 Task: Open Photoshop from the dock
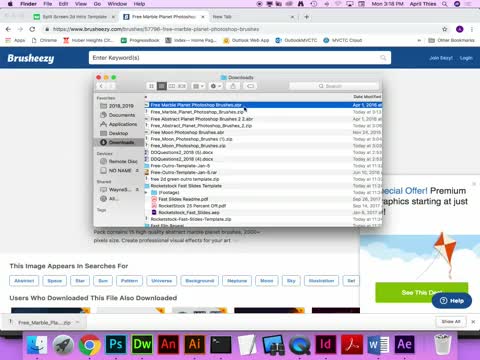click(x=116, y=344)
